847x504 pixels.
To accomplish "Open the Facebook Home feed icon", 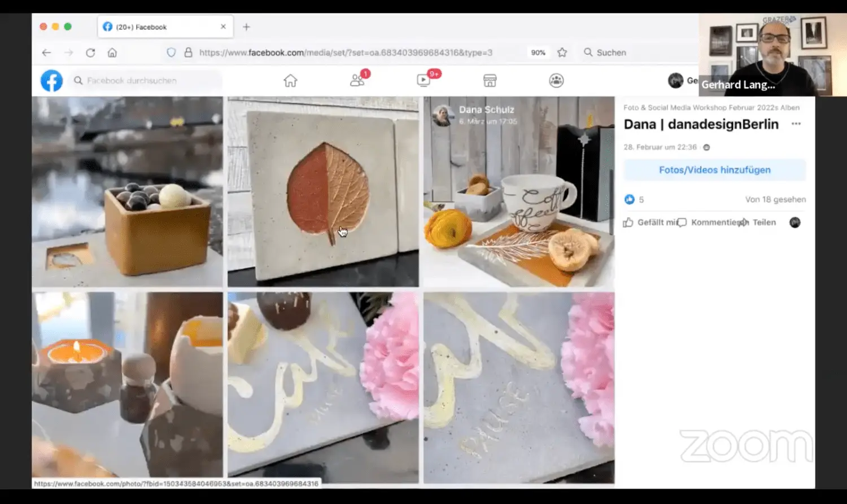I will pyautogui.click(x=290, y=81).
